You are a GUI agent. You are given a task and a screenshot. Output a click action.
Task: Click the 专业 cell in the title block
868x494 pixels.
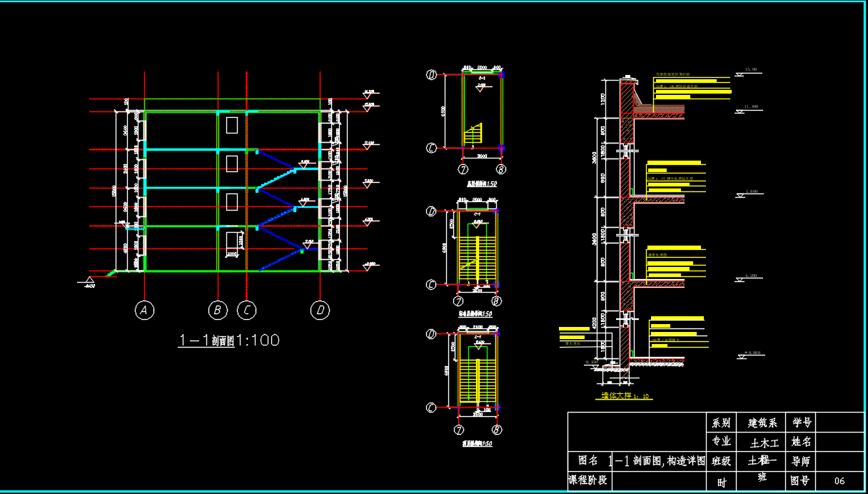tap(722, 442)
